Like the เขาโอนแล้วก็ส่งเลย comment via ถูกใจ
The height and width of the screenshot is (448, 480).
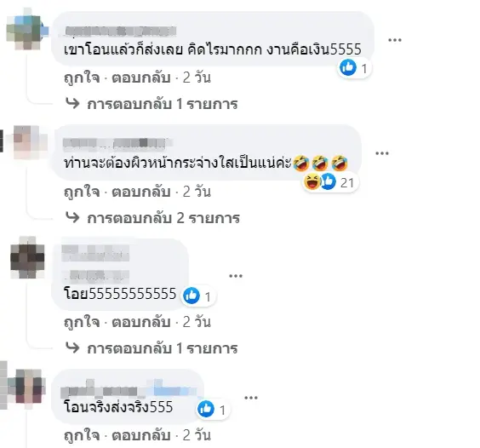(82, 78)
